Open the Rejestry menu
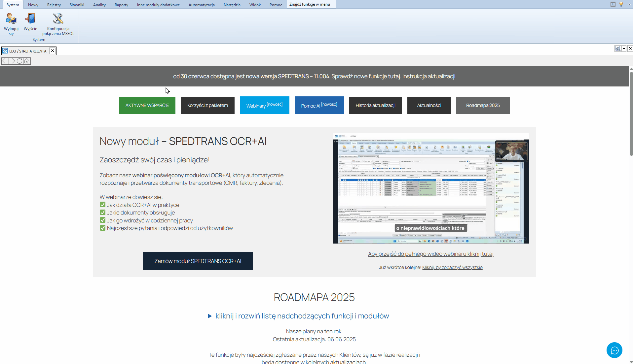The height and width of the screenshot is (364, 633). [x=54, y=5]
